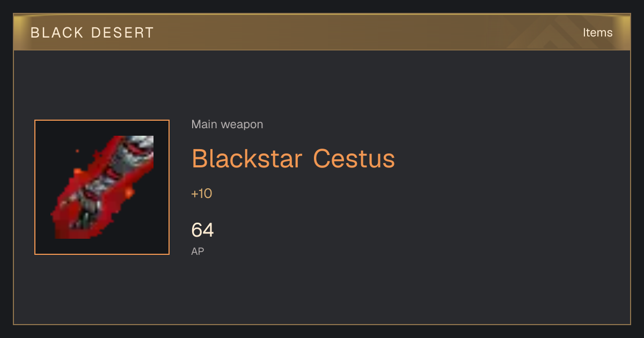Click the word Cestus in item name
Viewport: 644px width, 338px height.
pyautogui.click(x=354, y=158)
